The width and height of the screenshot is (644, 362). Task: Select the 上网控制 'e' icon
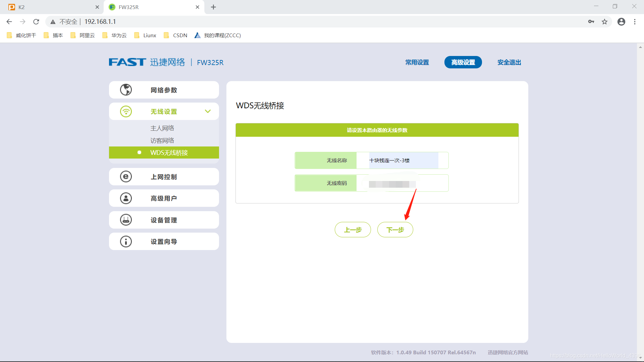126,177
